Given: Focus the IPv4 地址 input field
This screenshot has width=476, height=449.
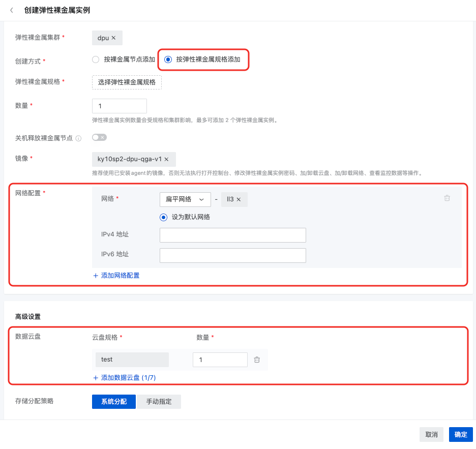Looking at the screenshot, I should click(233, 235).
